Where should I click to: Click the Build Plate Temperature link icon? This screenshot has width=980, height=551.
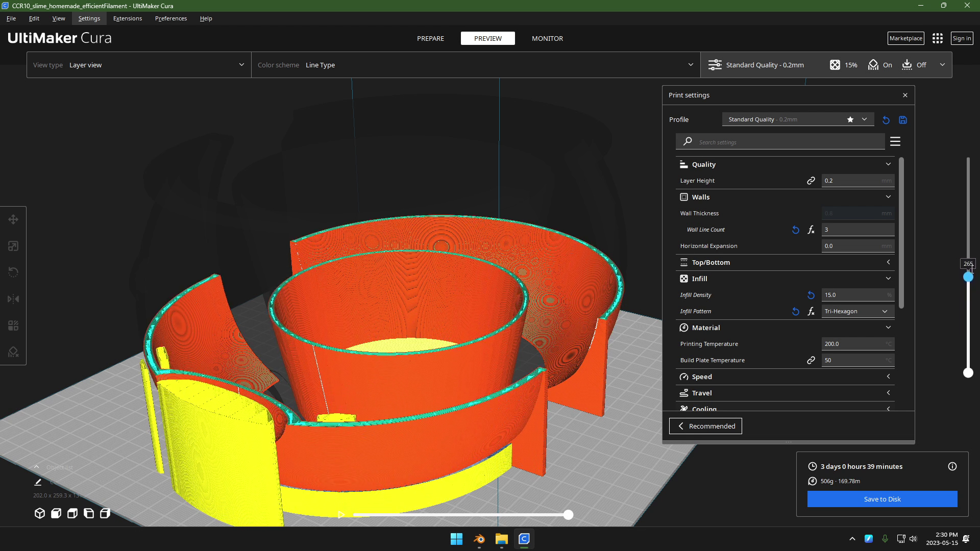811,360
